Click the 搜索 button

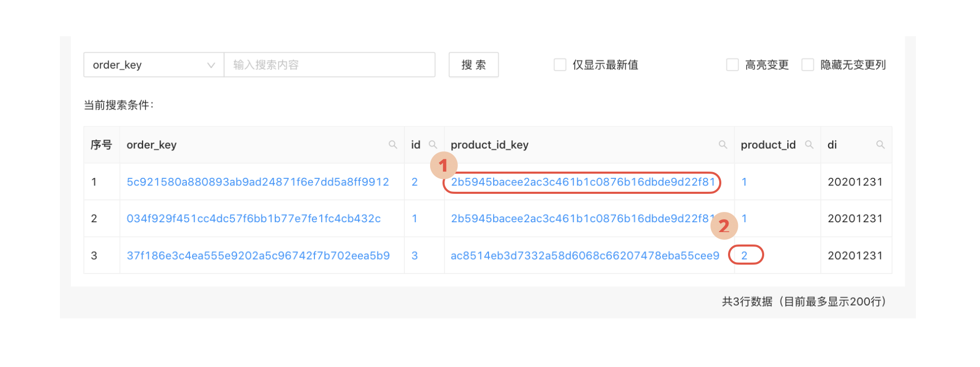[x=473, y=65]
